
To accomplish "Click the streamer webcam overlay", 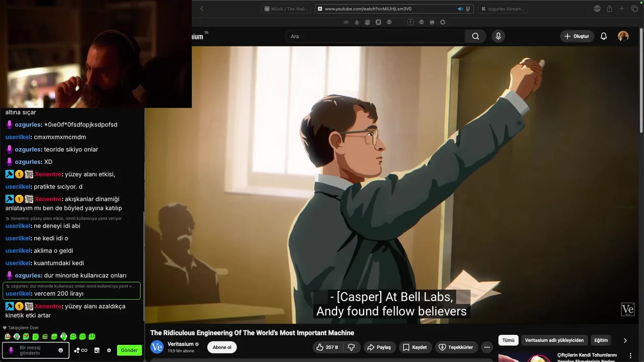I will pos(96,54).
